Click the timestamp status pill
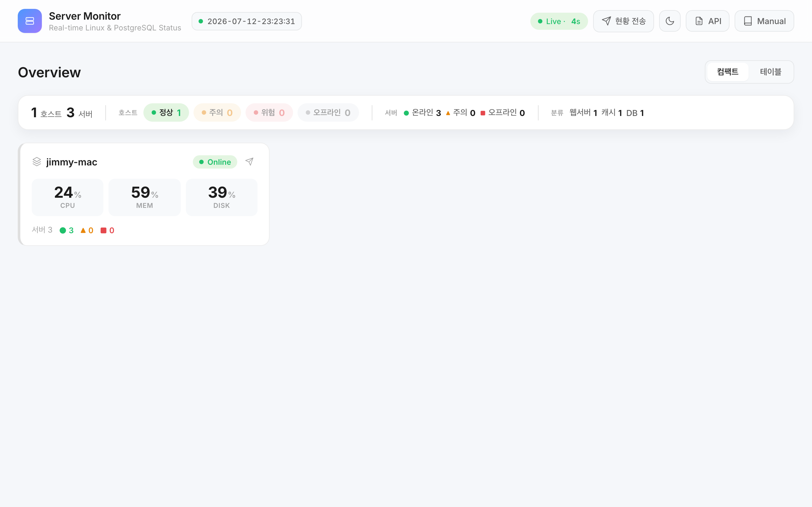 pos(247,21)
